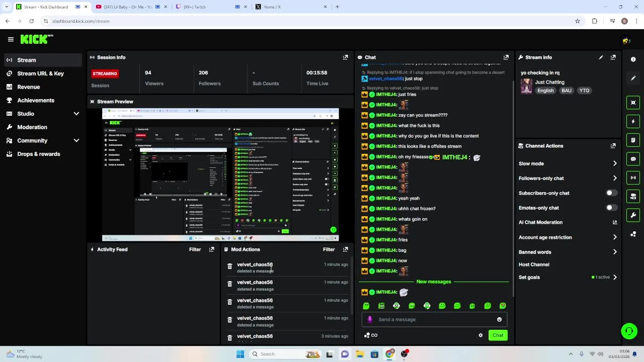This screenshot has width=644, height=362.
Task: Open the emoji picker in the message box
Action: 499,319
